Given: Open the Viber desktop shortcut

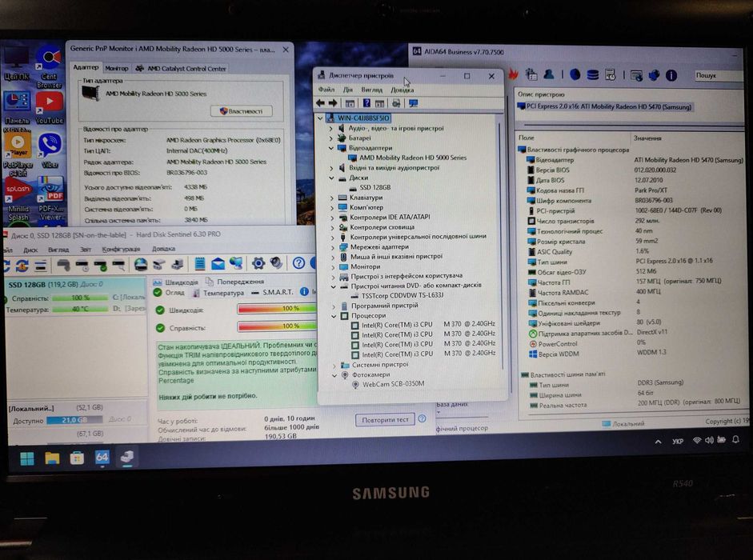Looking at the screenshot, I should [50, 151].
